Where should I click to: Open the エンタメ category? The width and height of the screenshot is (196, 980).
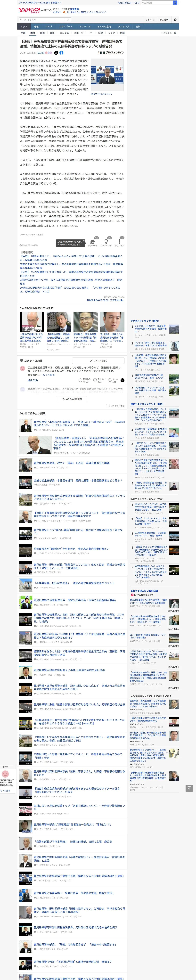point(64,33)
